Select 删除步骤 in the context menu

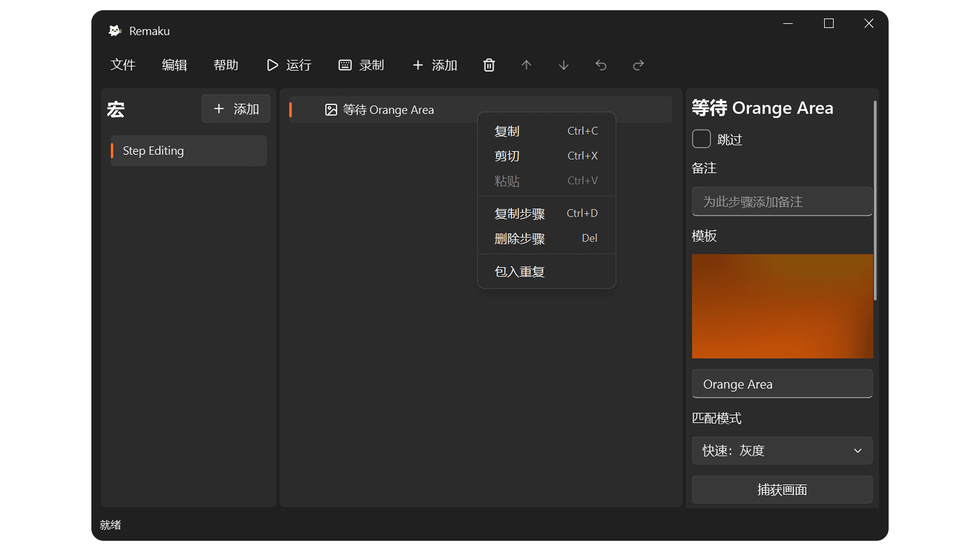(x=546, y=239)
